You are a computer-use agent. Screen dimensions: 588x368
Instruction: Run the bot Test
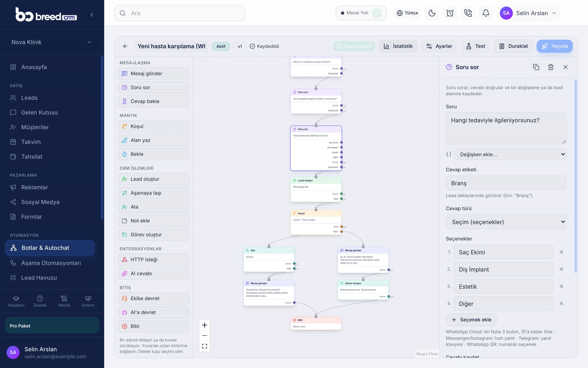[x=475, y=46]
